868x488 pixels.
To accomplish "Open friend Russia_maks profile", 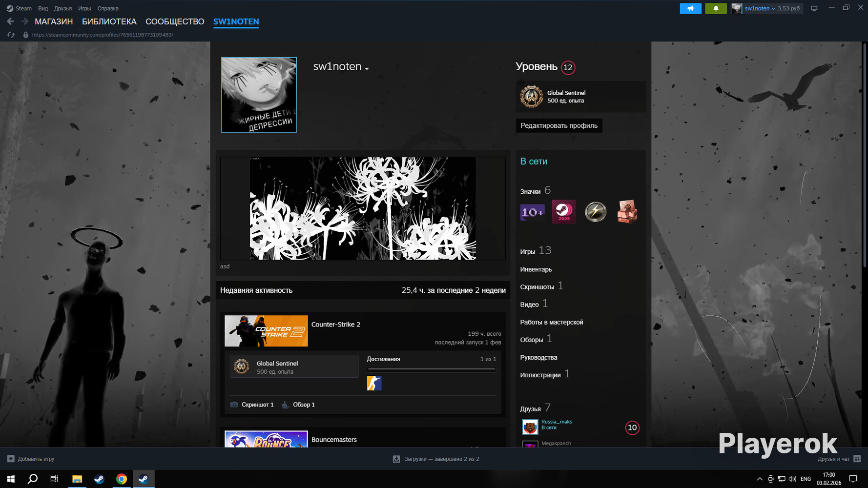I will click(557, 422).
